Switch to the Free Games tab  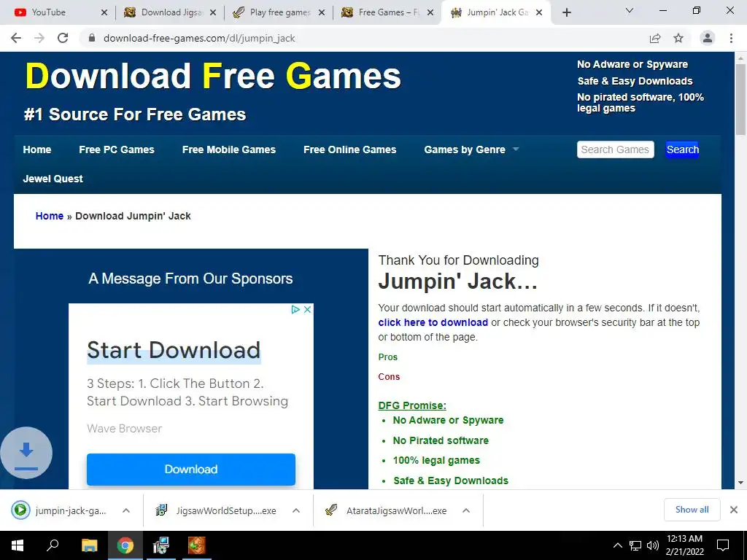(381, 12)
